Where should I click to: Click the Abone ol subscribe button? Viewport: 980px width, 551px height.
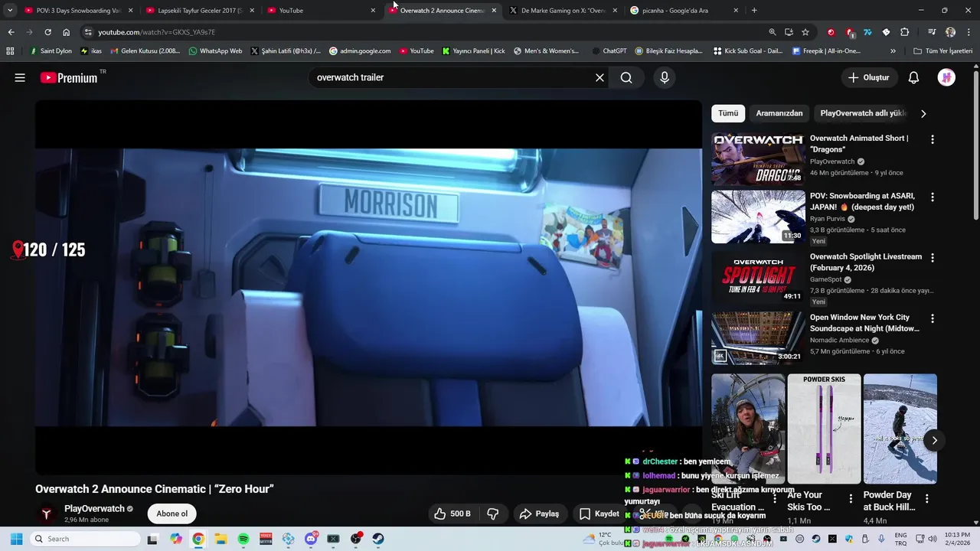(172, 514)
